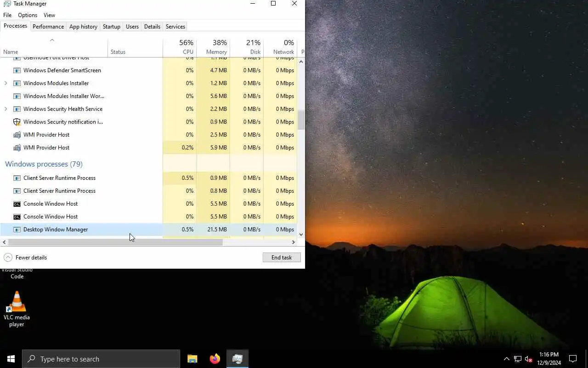Screen dimensions: 588x368
Task: Open the Windows Start menu
Action: (11, 359)
